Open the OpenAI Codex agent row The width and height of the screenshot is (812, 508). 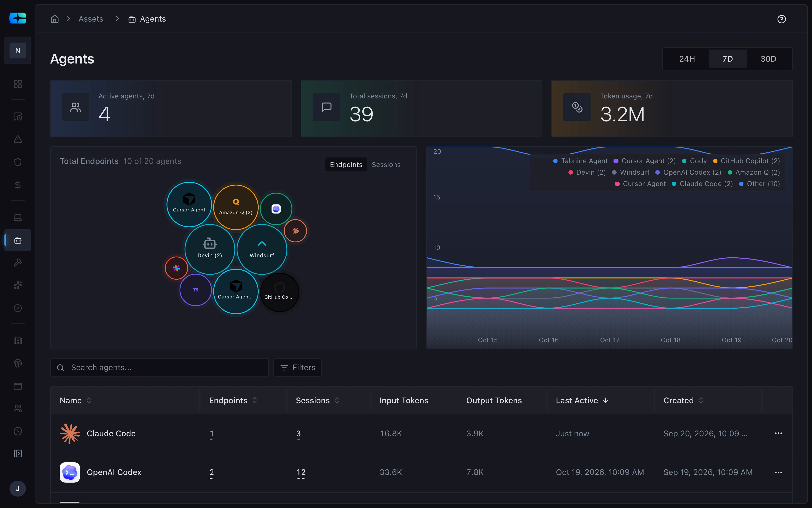tap(421, 472)
